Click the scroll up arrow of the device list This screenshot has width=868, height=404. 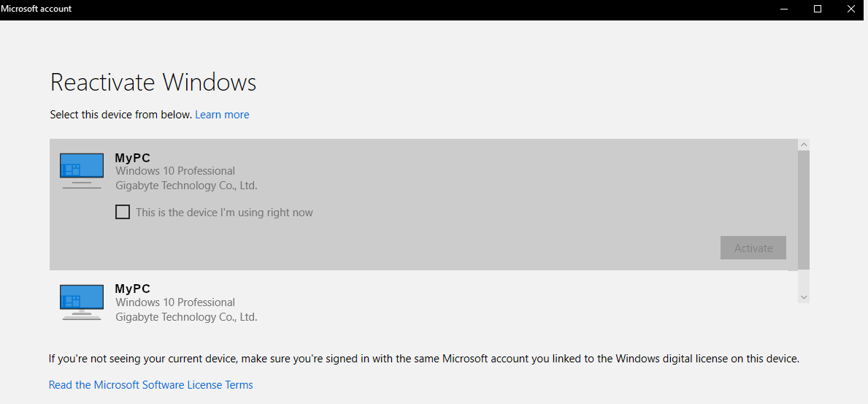[x=804, y=145]
